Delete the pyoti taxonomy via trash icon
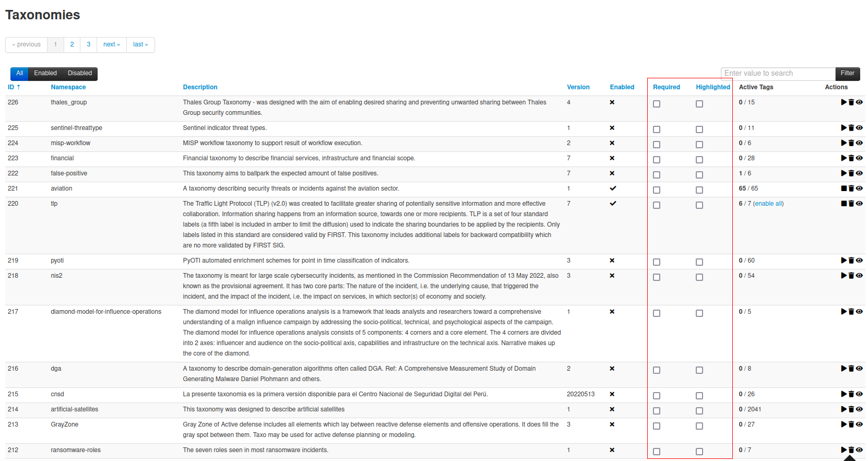The height and width of the screenshot is (461, 868). click(851, 261)
